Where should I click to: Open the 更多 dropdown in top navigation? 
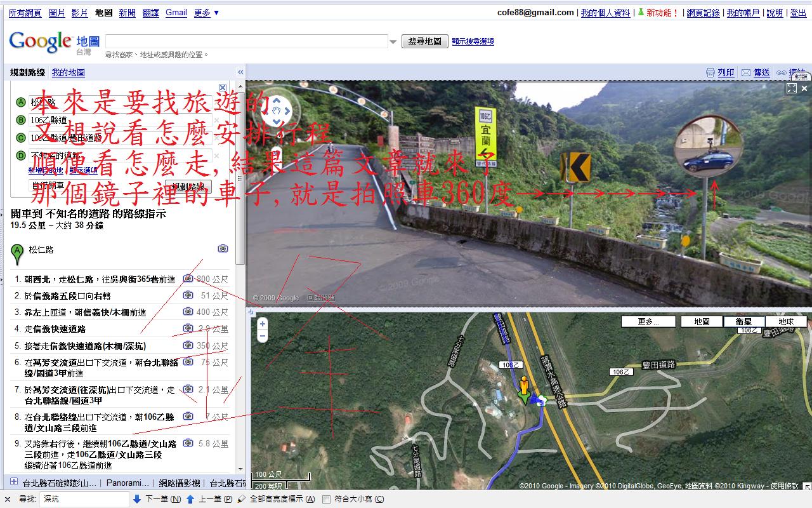tap(206, 13)
